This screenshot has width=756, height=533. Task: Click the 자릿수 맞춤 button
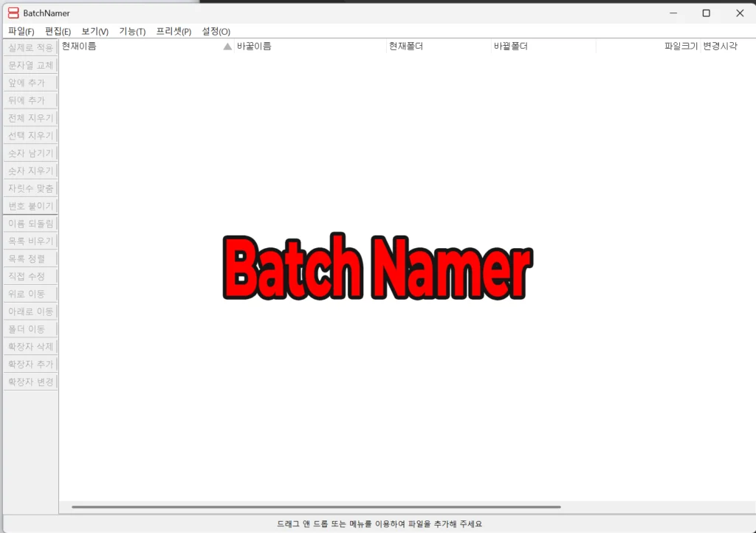30,188
